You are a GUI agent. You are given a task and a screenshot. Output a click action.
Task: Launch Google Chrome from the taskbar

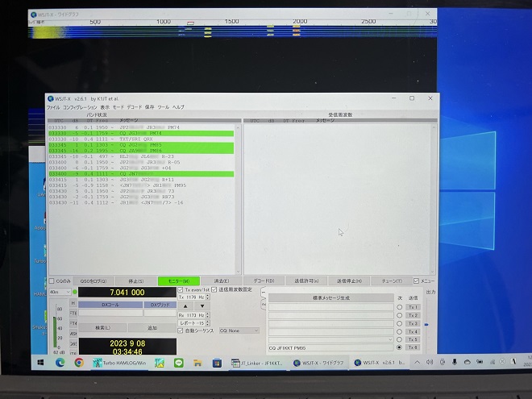point(79,363)
